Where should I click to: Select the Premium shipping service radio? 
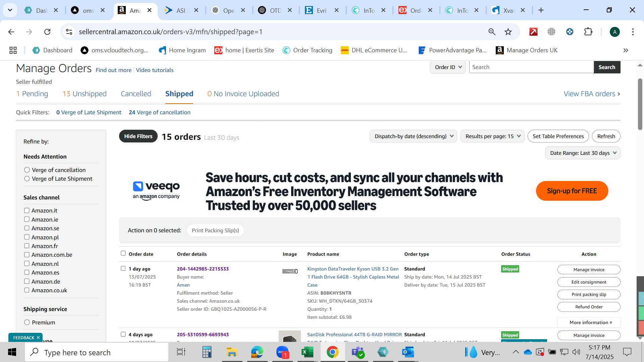click(27, 322)
